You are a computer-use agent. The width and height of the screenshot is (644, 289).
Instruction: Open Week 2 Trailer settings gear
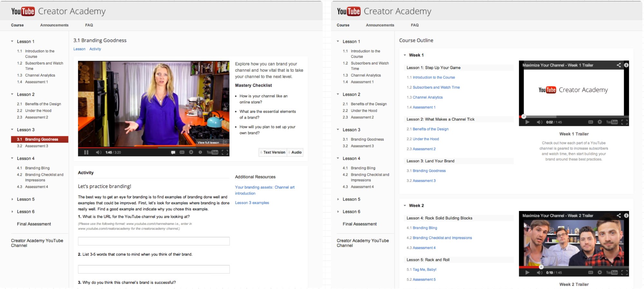600,273
